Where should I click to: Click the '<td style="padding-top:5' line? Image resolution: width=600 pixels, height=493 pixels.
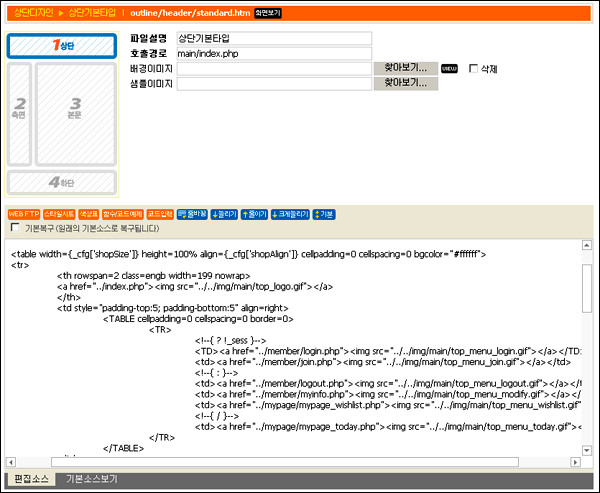tap(173, 308)
